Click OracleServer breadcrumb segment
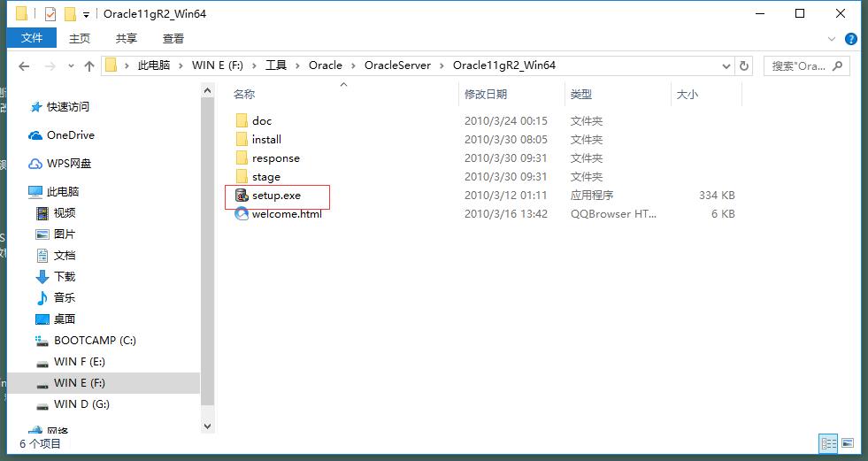This screenshot has height=461, width=868. (397, 65)
